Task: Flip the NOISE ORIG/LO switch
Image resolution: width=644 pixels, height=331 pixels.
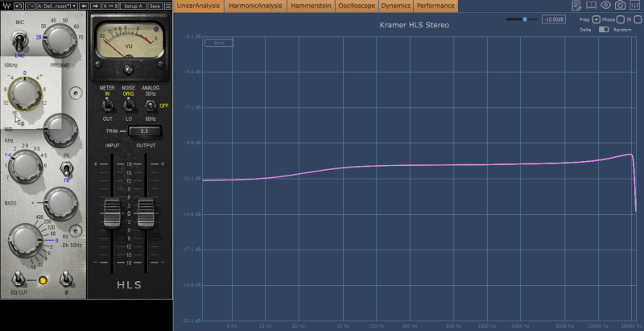Action: click(x=128, y=106)
